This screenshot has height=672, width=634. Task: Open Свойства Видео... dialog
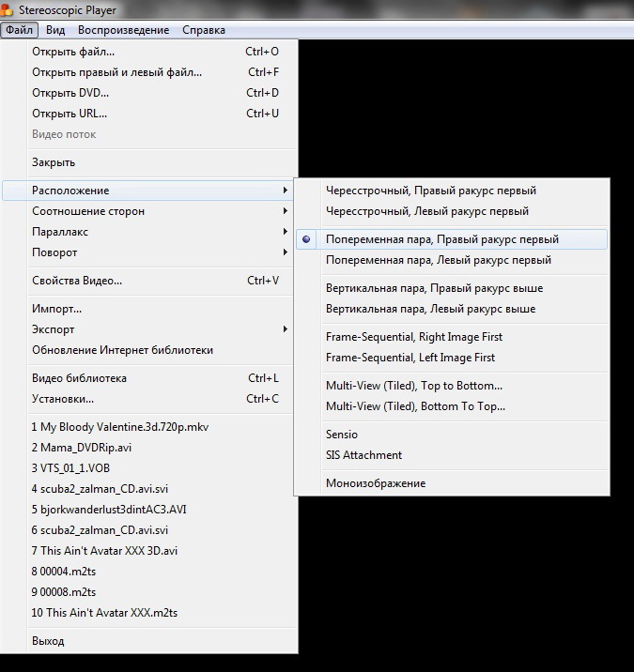tap(149, 281)
